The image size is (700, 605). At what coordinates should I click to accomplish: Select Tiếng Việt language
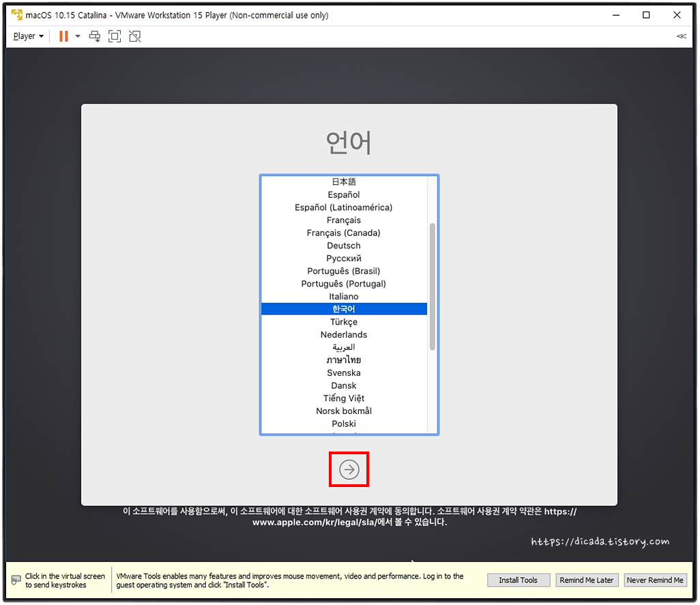tap(344, 398)
